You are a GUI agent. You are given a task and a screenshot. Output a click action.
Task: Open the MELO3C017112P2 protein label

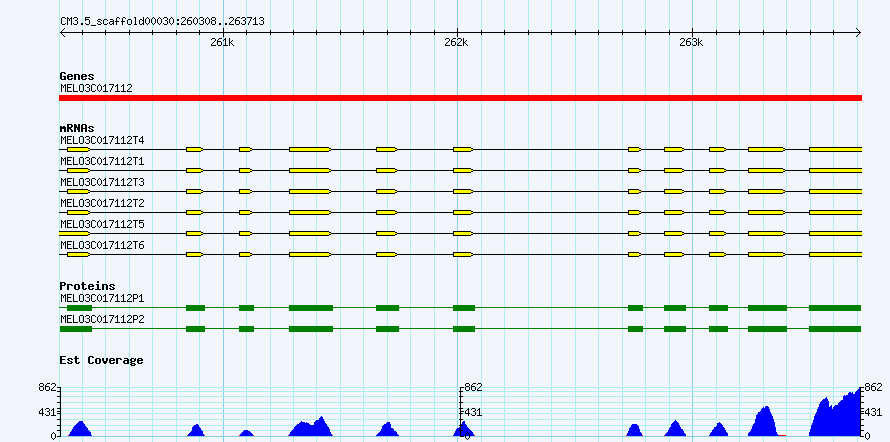point(102,319)
